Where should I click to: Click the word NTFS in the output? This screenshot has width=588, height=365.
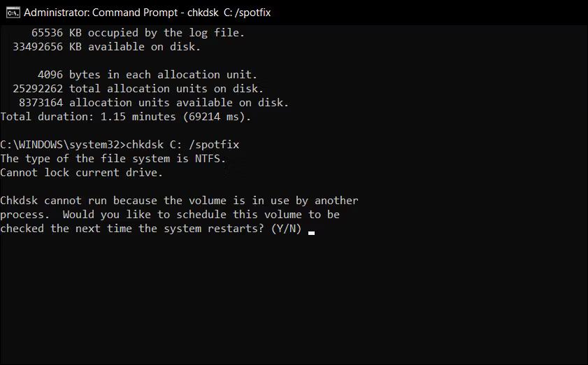208,158
